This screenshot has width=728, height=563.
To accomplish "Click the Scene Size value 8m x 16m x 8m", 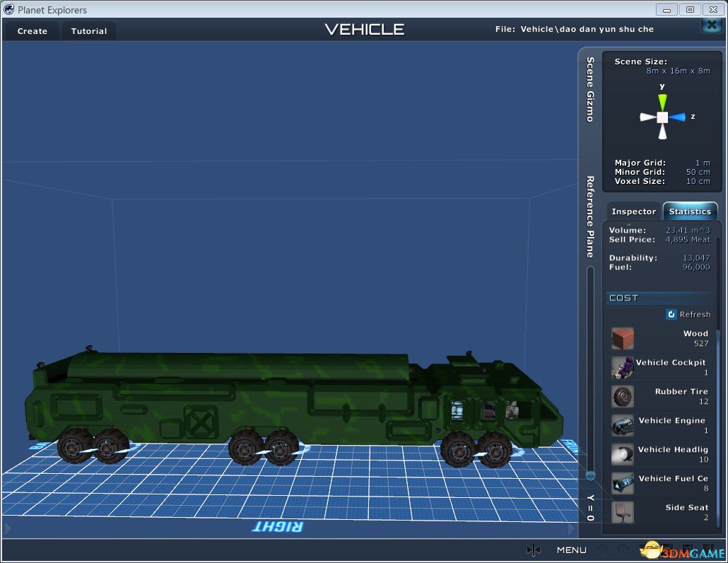I will [679, 71].
